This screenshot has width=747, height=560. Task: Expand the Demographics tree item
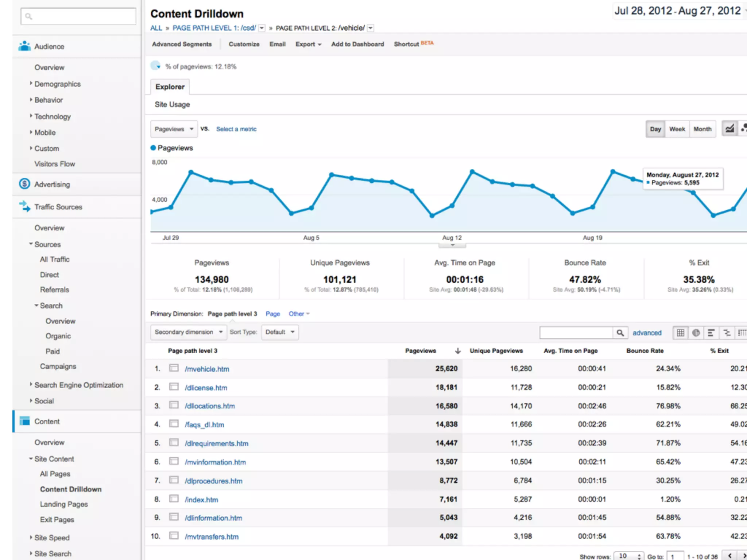click(x=57, y=84)
